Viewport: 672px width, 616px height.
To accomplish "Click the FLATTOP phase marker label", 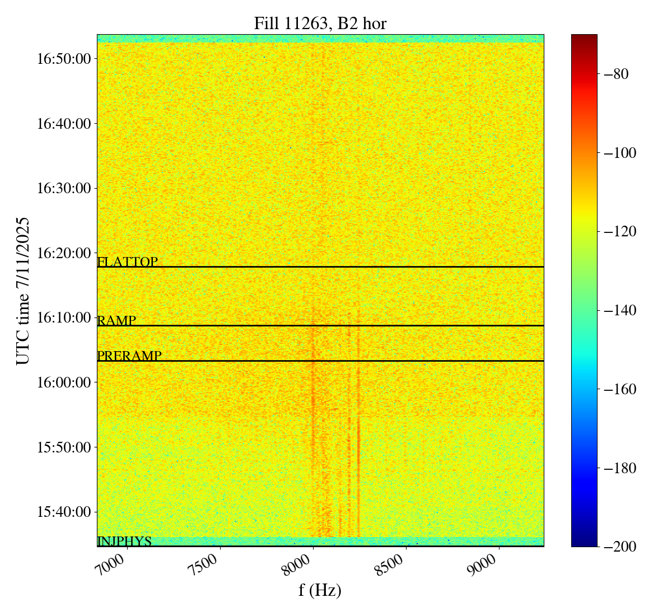I will (x=127, y=262).
